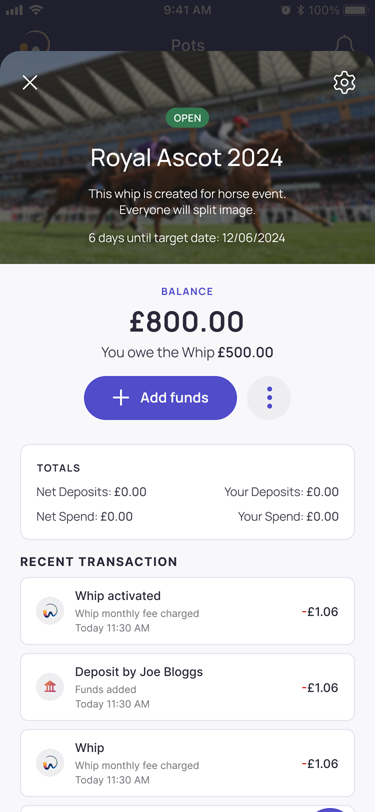Viewport: 375px width, 812px height.
Task: Tap the plus icon inside Add funds
Action: click(121, 398)
